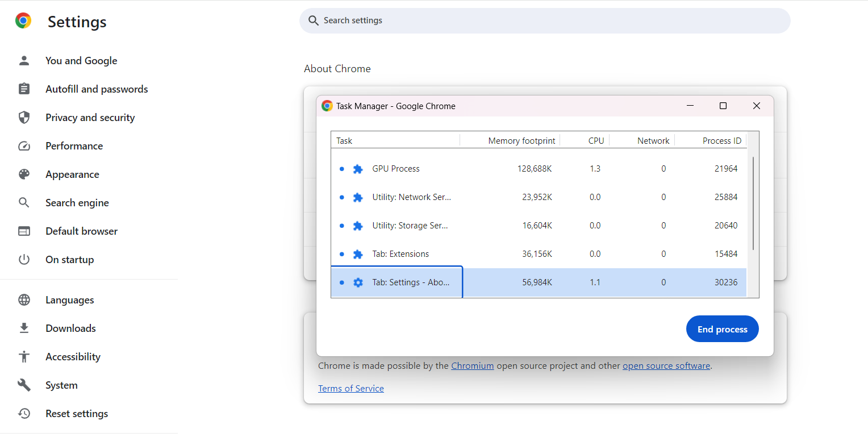Open the Default browser settings section
This screenshot has height=437, width=868.
81,231
